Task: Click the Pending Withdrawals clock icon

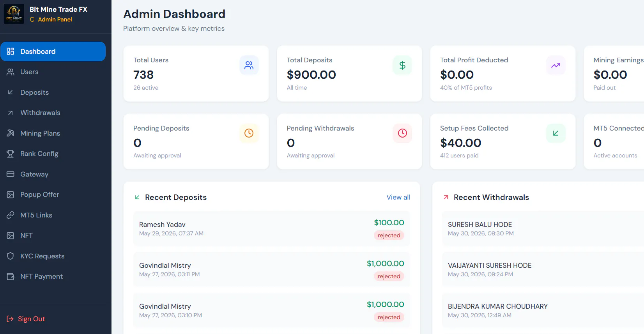Action: 402,133
